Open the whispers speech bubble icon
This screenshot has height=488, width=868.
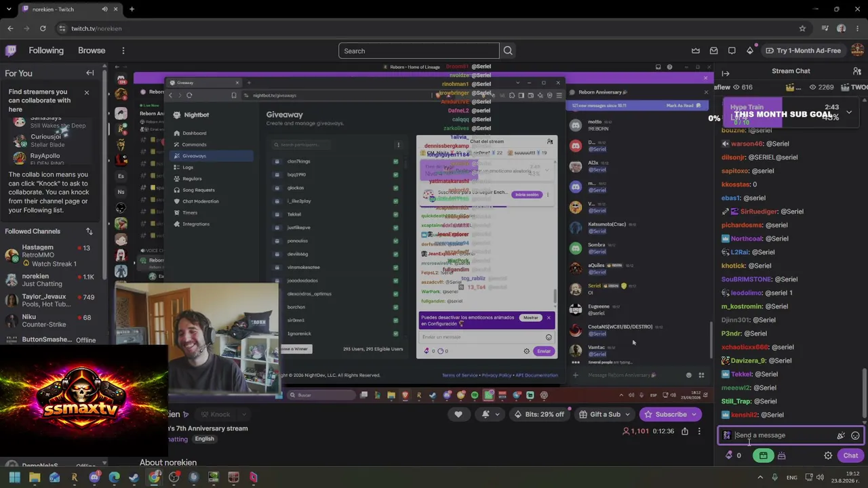click(732, 51)
